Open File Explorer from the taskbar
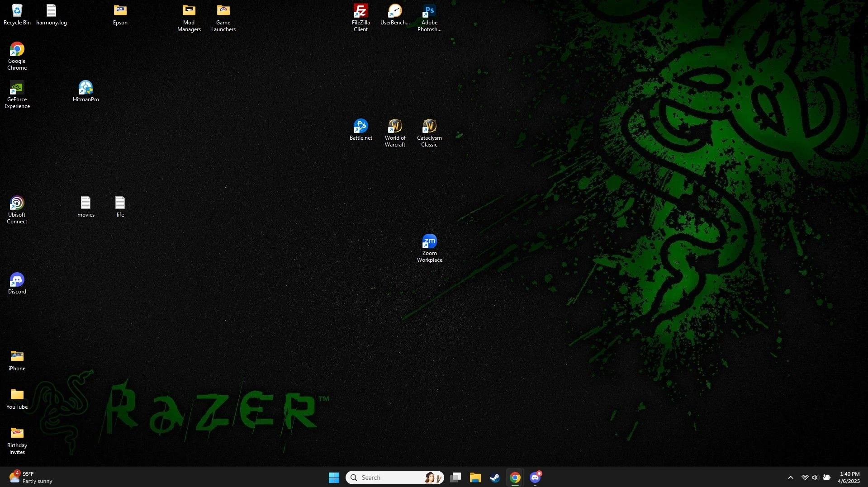 coord(475,478)
